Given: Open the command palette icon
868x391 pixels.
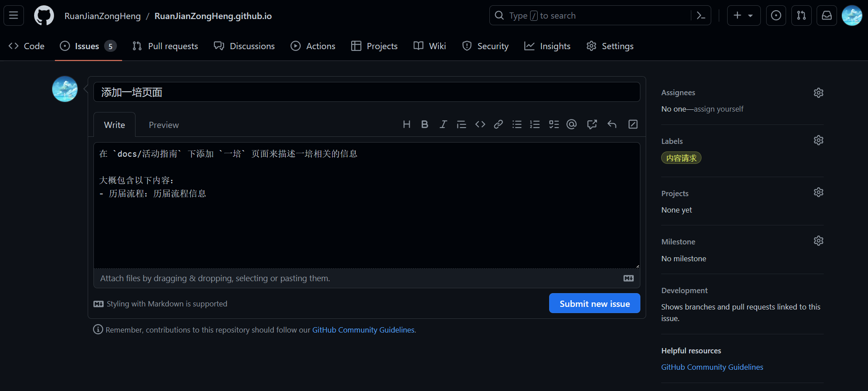Looking at the screenshot, I should (701, 15).
